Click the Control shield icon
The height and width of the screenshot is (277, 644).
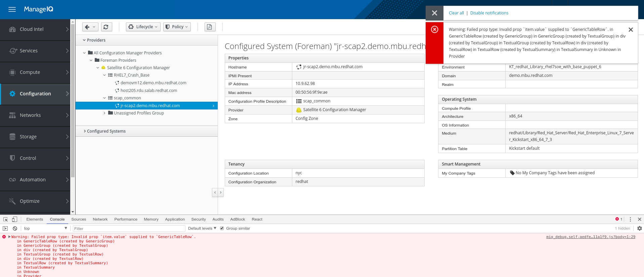click(12, 158)
